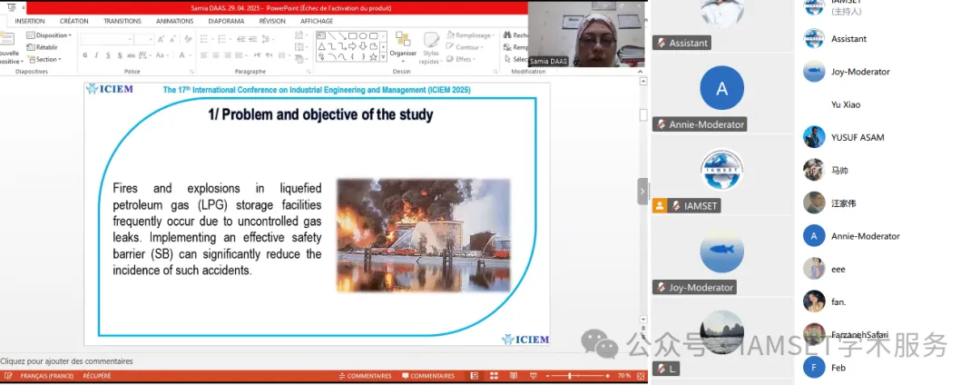Toggle bold (G) formatting in Police group
The height and width of the screenshot is (385, 980).
(85, 55)
